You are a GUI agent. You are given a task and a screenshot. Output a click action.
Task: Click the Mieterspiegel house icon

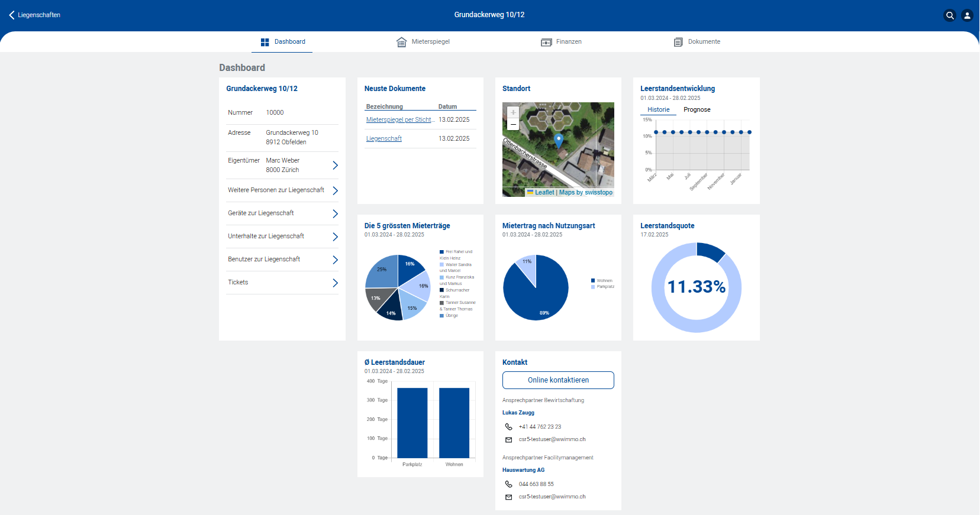tap(401, 42)
